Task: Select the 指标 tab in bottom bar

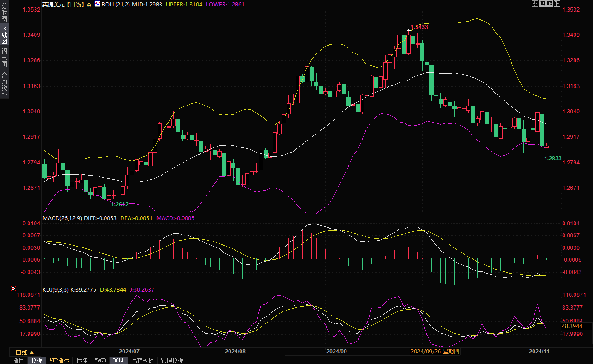Action: tap(18, 360)
